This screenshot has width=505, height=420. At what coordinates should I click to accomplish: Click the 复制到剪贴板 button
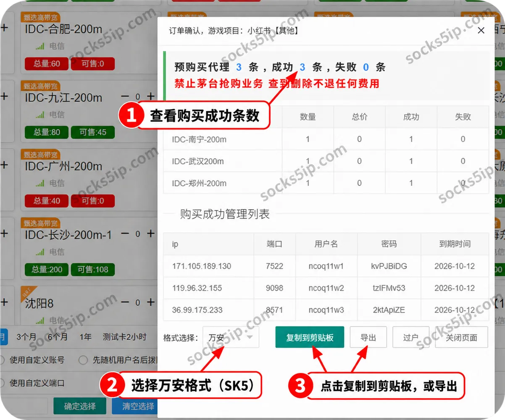(x=310, y=337)
